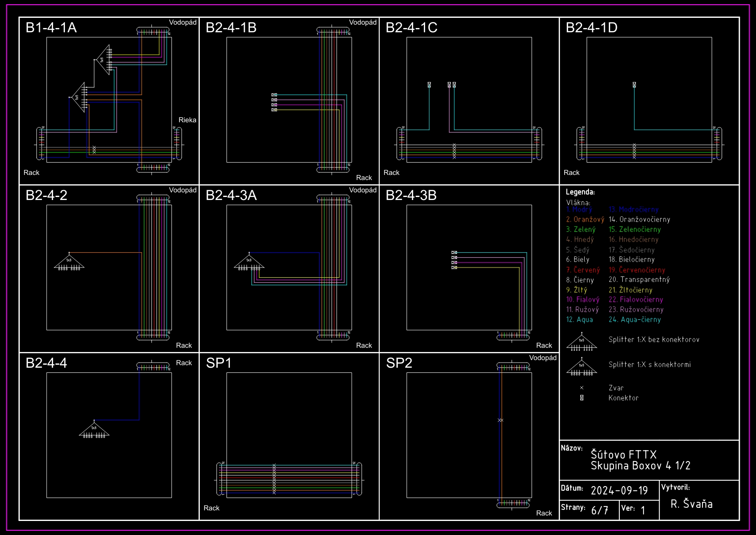The width and height of the screenshot is (756, 535).
Task: Click the 'Šútovo FTTX' drawing title text
Action: [x=623, y=455]
